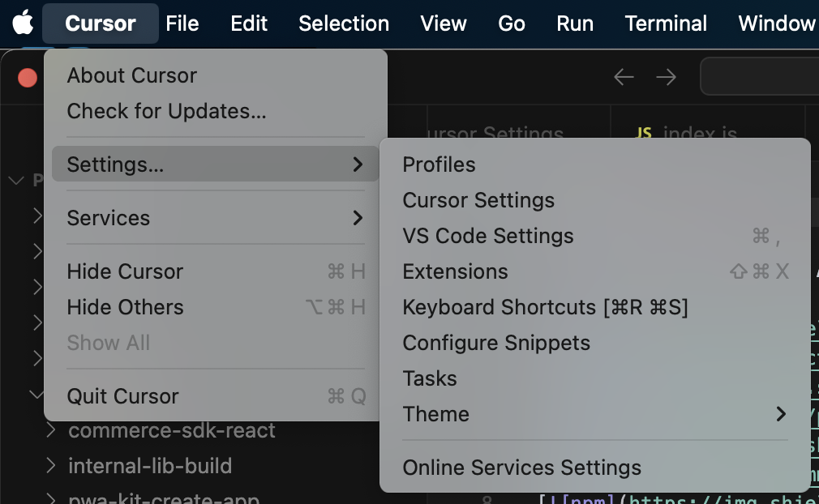
Task: Click the back navigation arrow
Action: click(x=624, y=77)
